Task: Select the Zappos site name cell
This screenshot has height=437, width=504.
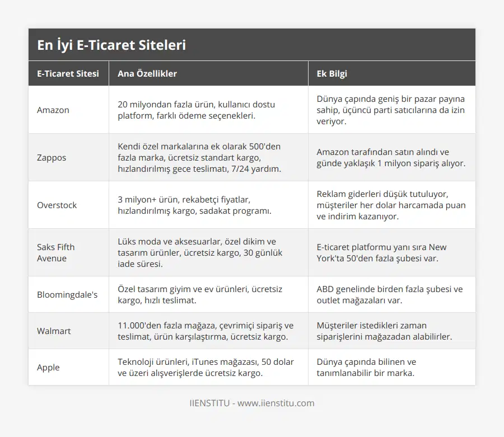Action: click(52, 158)
